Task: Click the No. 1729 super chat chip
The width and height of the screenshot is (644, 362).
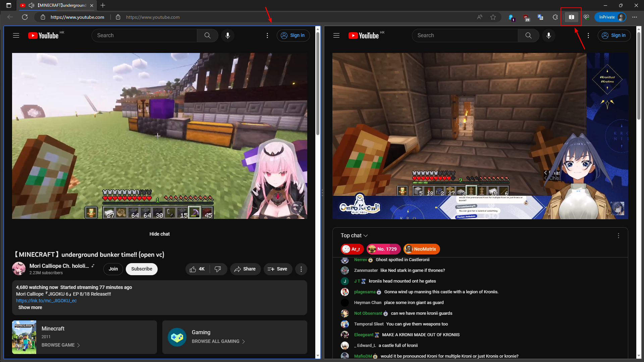Action: pos(383,249)
